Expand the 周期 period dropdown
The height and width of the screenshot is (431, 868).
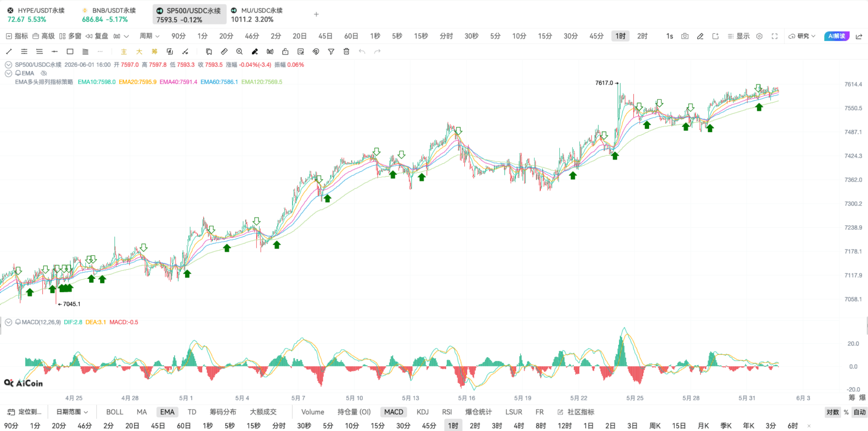click(x=150, y=36)
